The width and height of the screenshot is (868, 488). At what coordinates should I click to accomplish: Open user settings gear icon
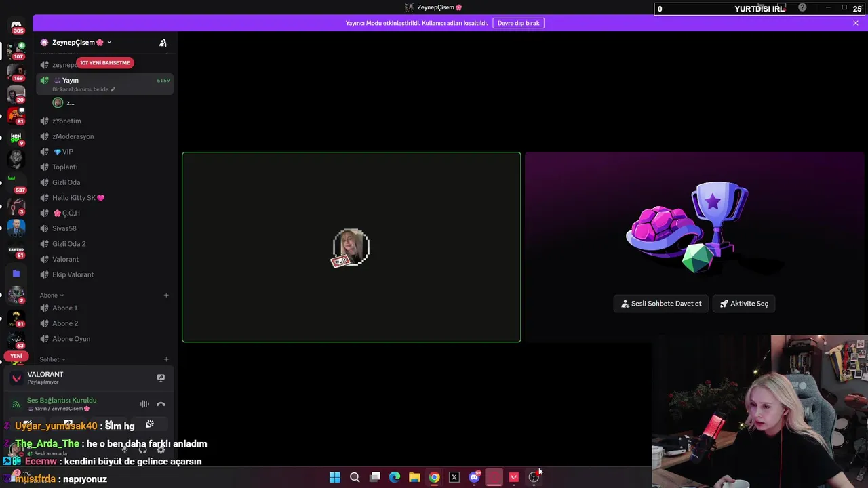(x=161, y=449)
